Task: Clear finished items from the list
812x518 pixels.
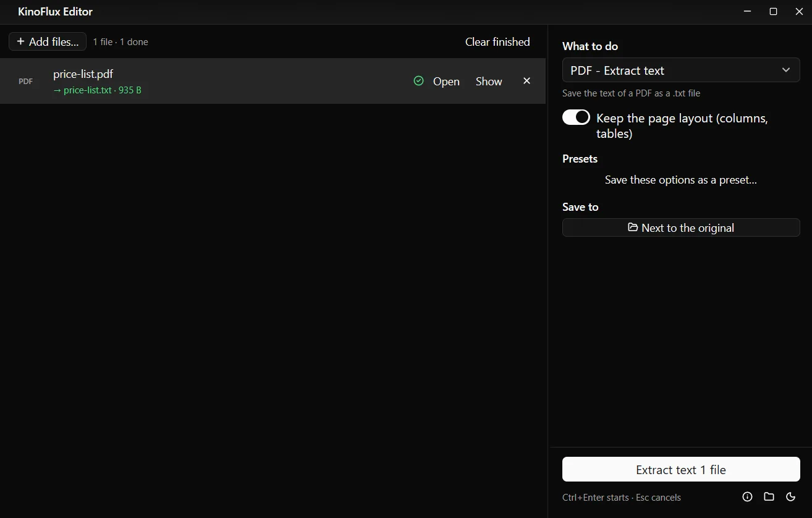Action: tap(497, 42)
